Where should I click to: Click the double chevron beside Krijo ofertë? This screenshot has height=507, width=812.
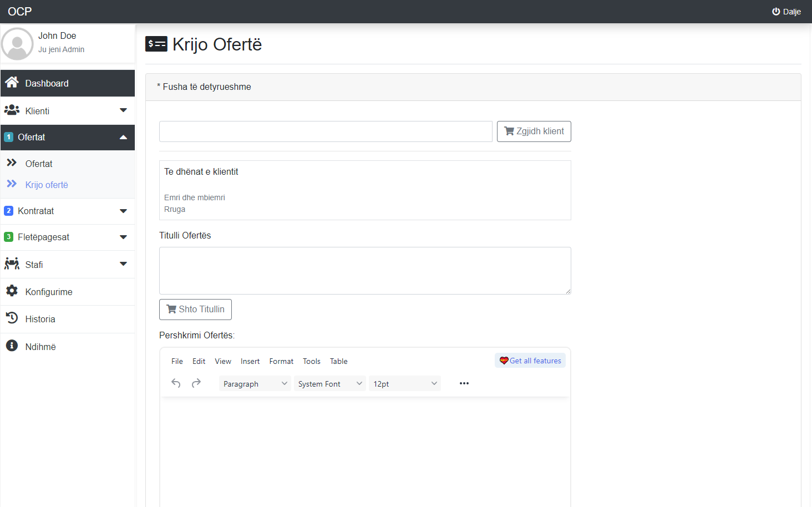12,184
